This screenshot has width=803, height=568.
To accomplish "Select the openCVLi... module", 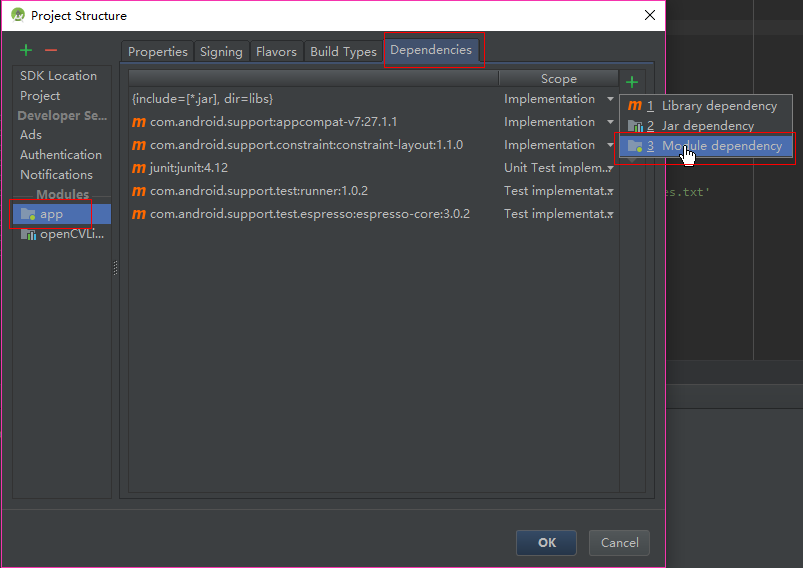I will click(x=62, y=235).
